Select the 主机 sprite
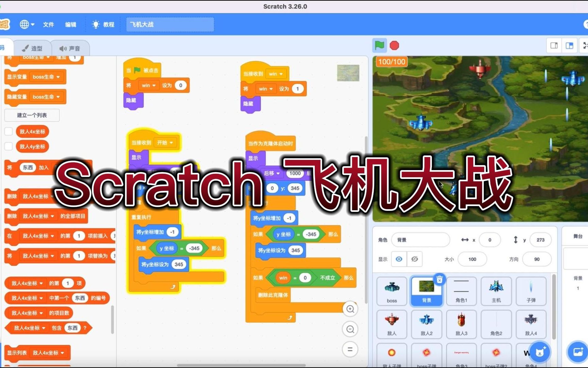Viewport: 588px width, 368px height. (496, 291)
